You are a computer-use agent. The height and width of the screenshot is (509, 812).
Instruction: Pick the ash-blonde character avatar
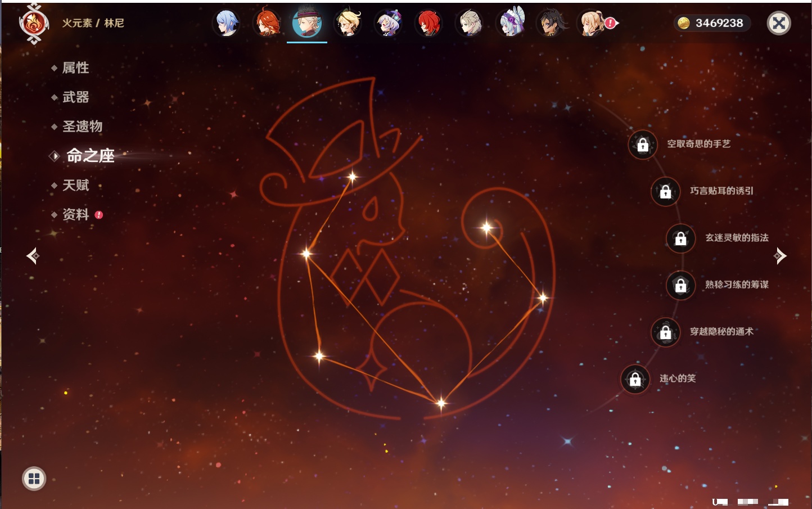tap(469, 23)
